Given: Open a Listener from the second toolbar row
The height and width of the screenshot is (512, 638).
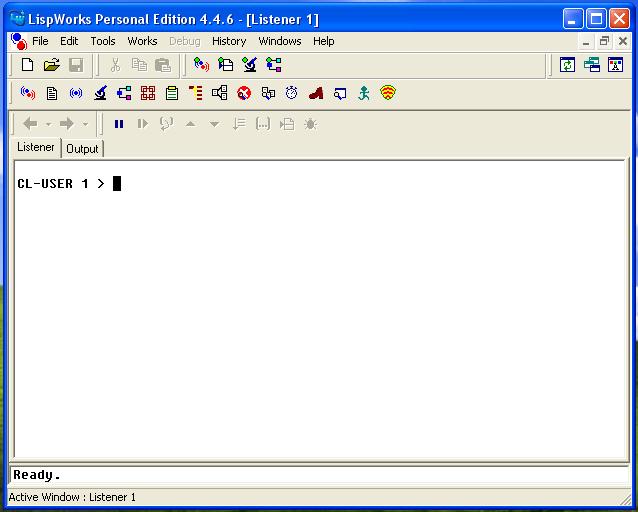Looking at the screenshot, I should tap(28, 93).
